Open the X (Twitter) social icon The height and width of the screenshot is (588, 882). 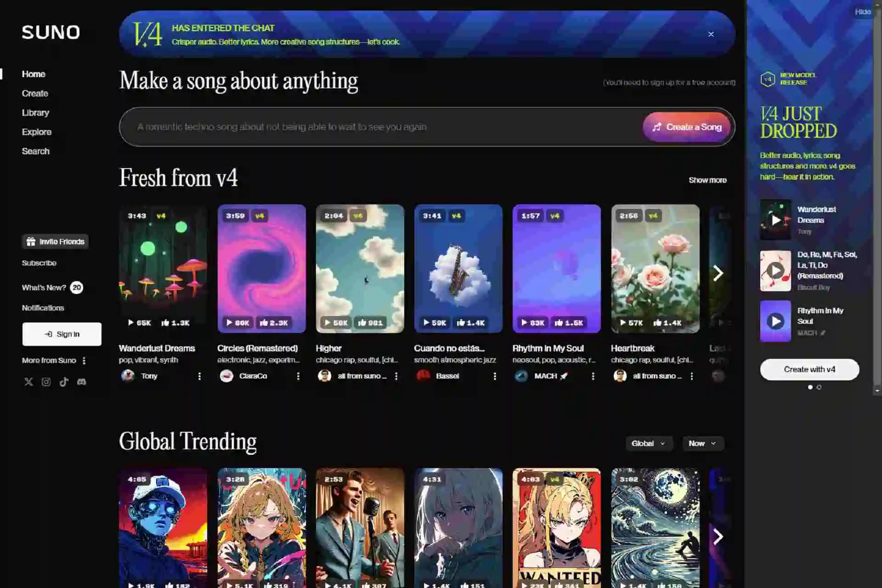(x=28, y=382)
